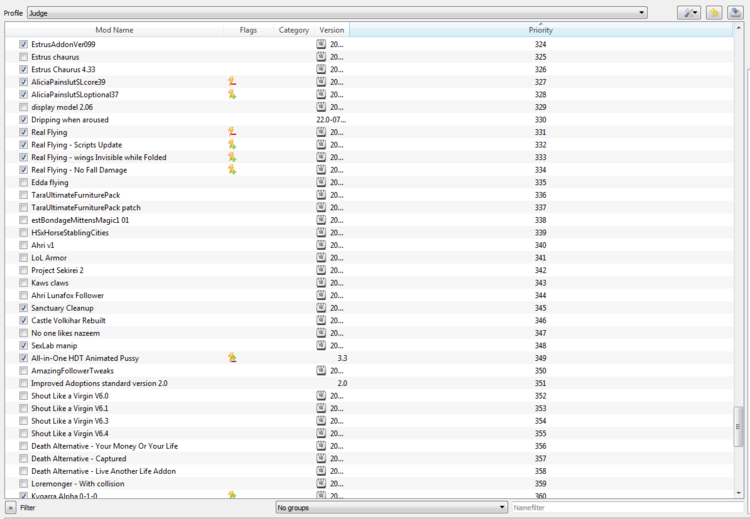
Task: Click version icon for AmazingFollowerTweaks
Action: [321, 370]
